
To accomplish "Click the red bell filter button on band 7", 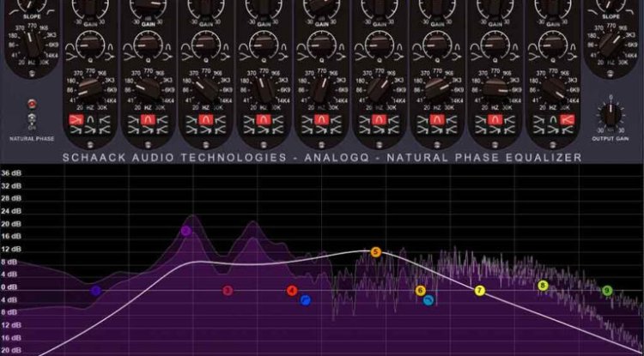I will pyautogui.click(x=437, y=120).
